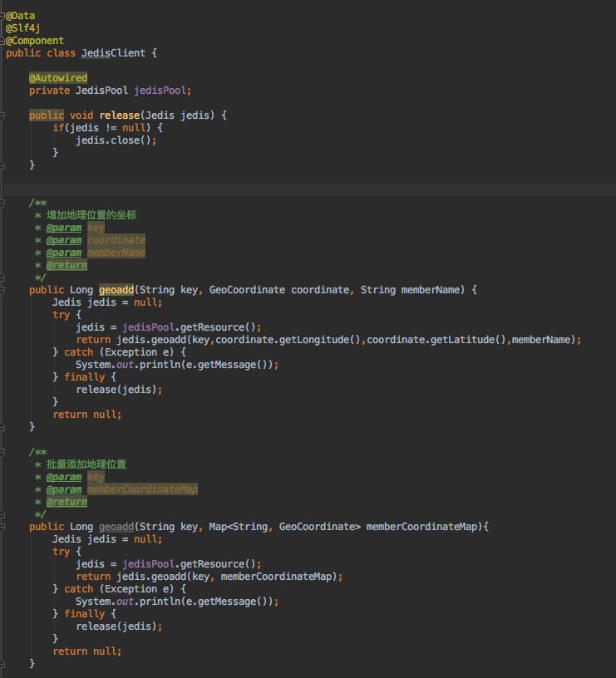Click the release method name in its declaration
The image size is (616, 678).
tap(120, 115)
